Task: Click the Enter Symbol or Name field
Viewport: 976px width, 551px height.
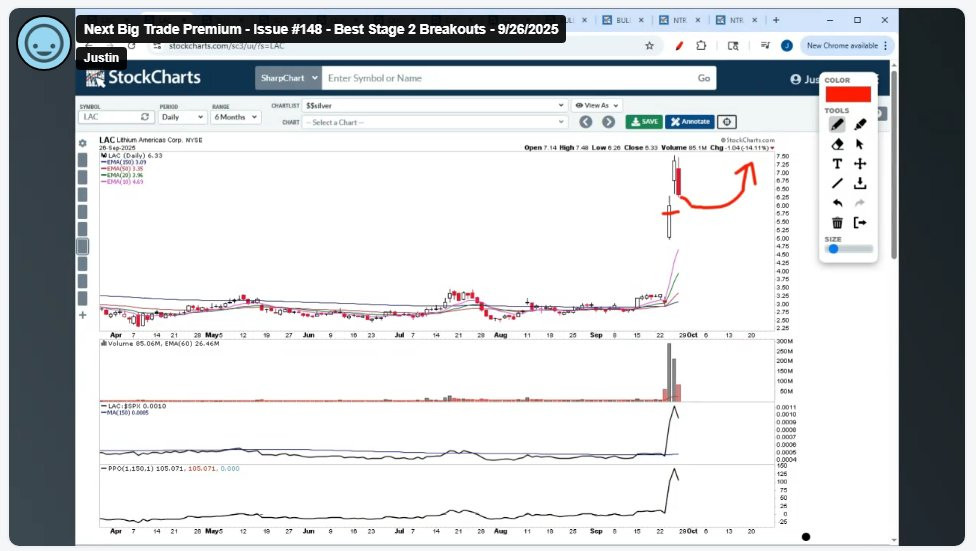Action: 506,78
